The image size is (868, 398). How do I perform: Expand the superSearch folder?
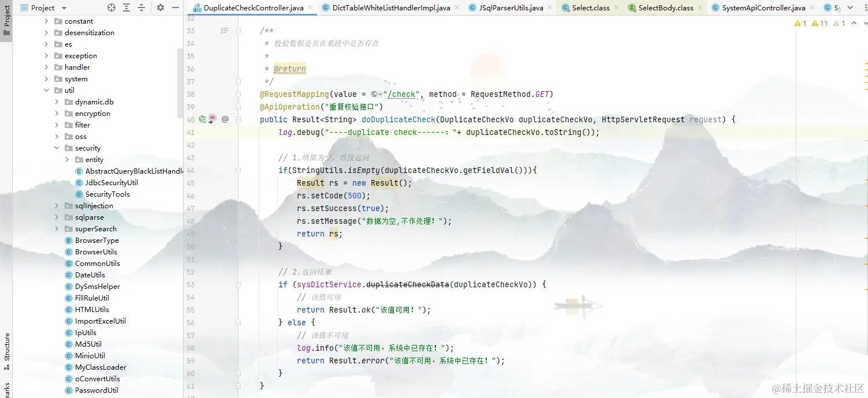(57, 229)
